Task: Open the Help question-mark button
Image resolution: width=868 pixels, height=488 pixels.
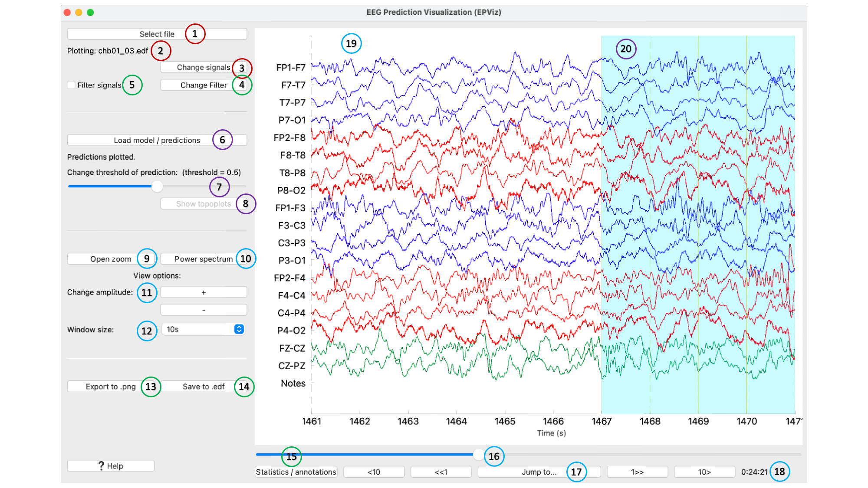Action: pos(111,466)
